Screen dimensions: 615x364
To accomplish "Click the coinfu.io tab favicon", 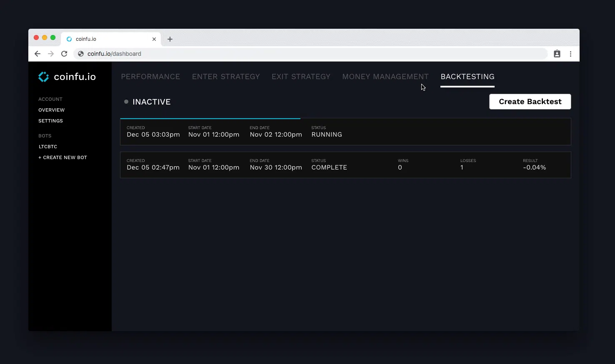I will pos(69,39).
